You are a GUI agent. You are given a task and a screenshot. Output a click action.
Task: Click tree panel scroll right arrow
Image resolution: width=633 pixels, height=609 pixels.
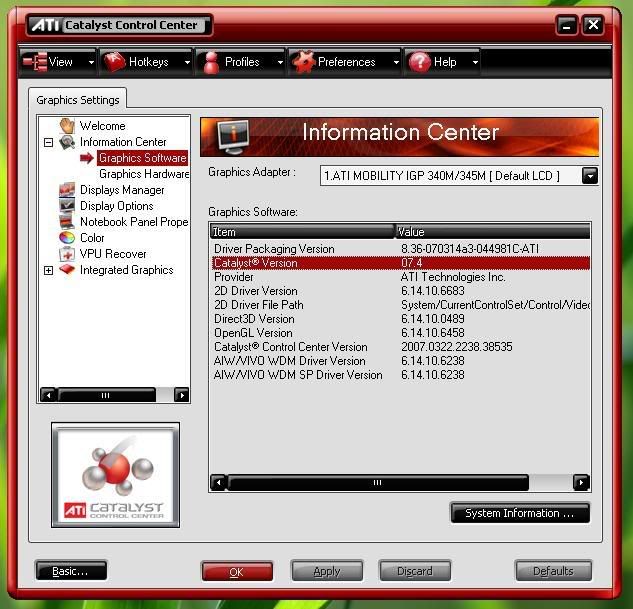[182, 395]
